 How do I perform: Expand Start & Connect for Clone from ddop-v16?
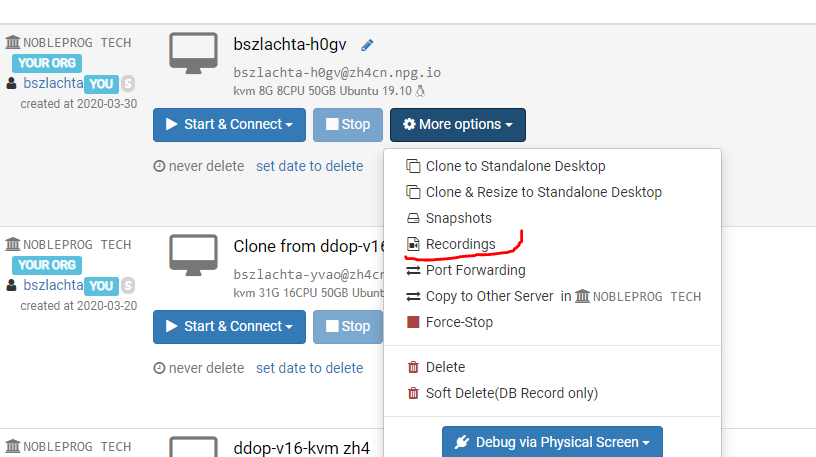coord(230,327)
